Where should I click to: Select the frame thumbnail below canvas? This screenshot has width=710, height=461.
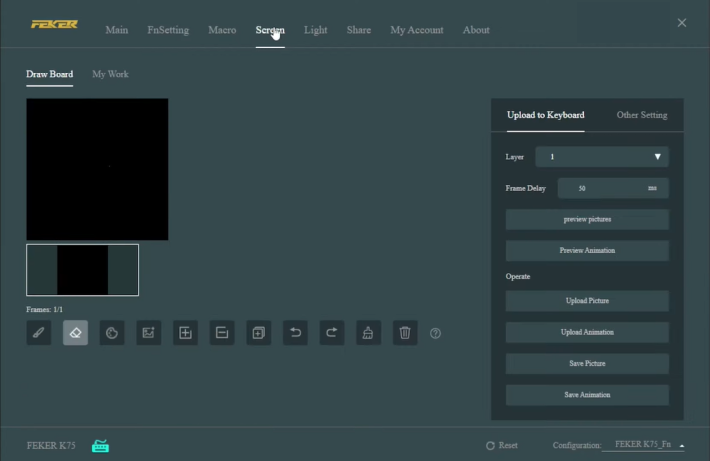point(82,270)
